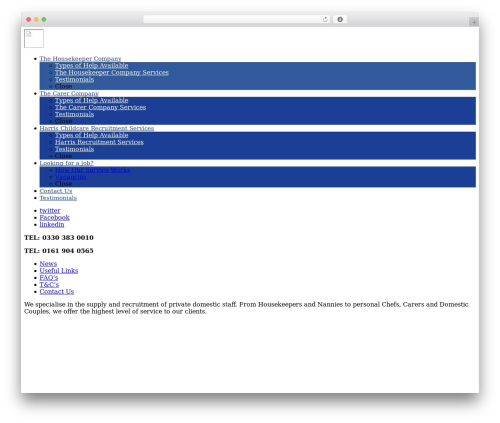
Task: Click the yellow minimize window button
Action: [x=36, y=19]
